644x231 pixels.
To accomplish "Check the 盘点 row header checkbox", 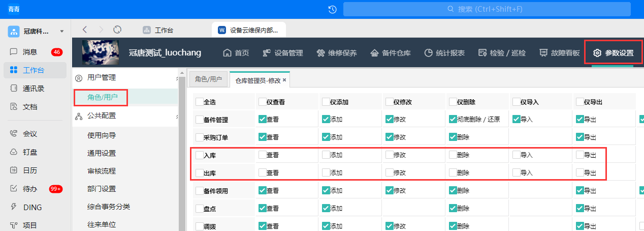I will click(x=200, y=208).
